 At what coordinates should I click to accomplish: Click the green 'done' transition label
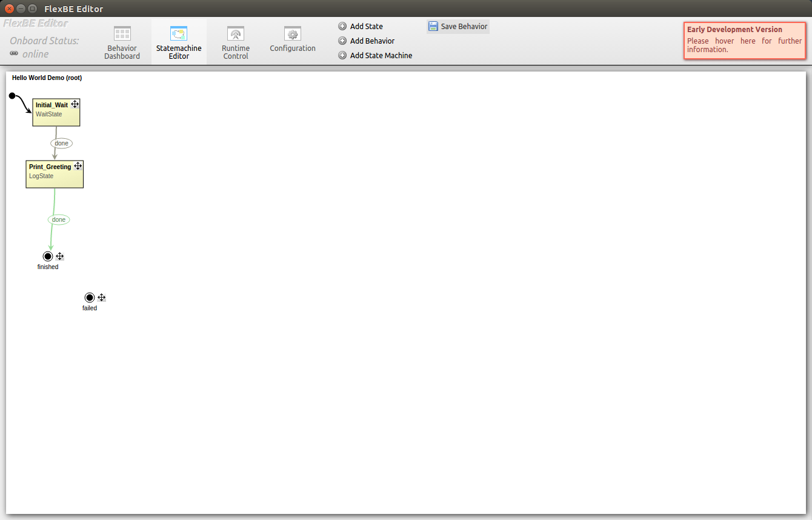pyautogui.click(x=59, y=219)
